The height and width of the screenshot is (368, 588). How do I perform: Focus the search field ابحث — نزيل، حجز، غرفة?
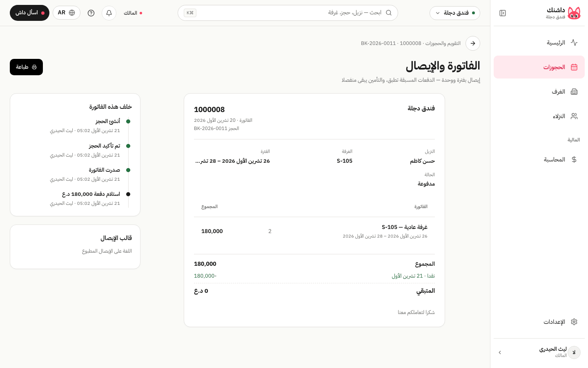pyautogui.click(x=288, y=13)
